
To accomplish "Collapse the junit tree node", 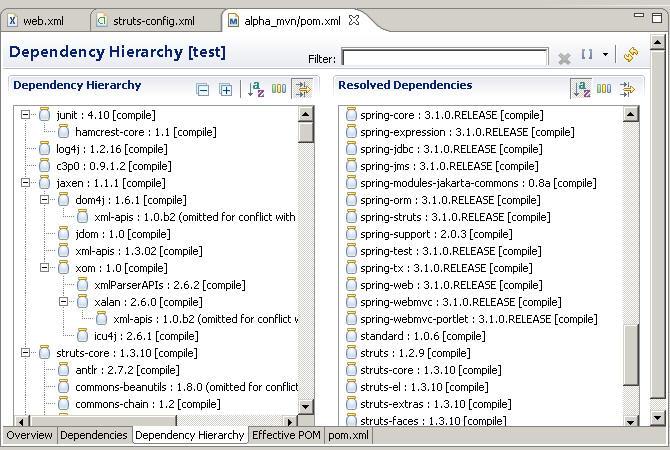I will click(x=27, y=115).
